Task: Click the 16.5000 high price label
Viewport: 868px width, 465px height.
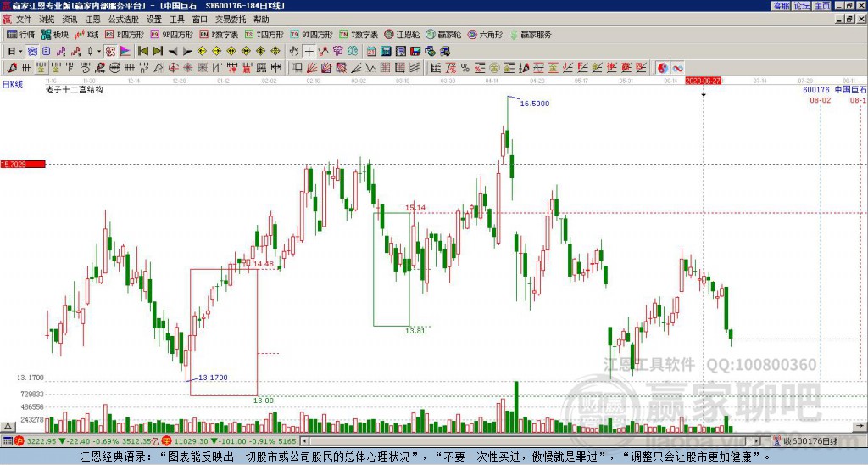Action: [535, 104]
